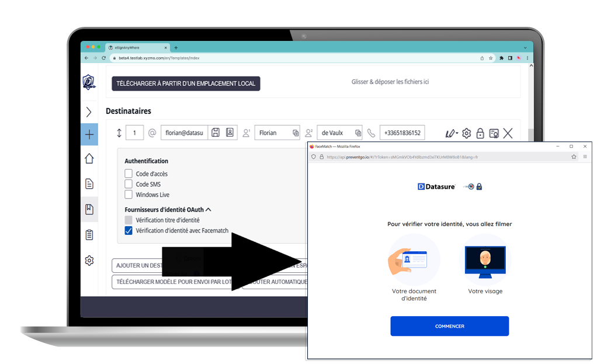This screenshot has height=364, width=604.
Task: Delete recipient using the X icon
Action: tap(508, 133)
